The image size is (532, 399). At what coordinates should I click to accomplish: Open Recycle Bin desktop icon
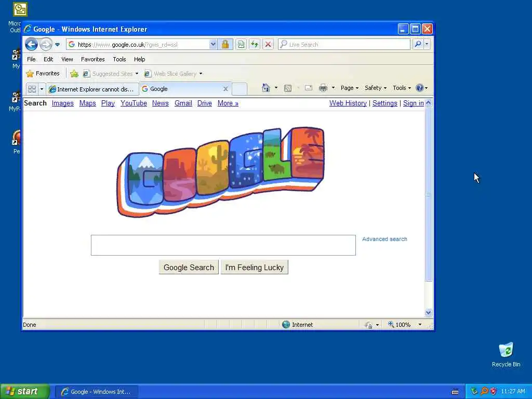tap(506, 355)
